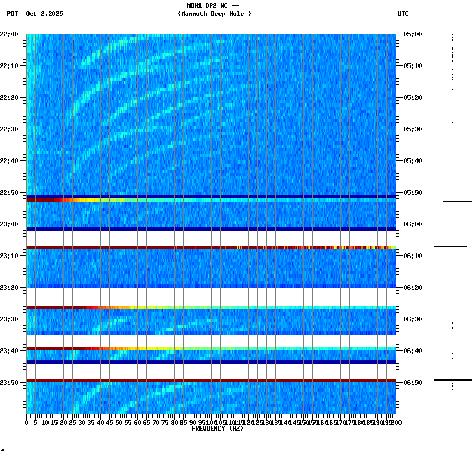Image resolution: width=476 pixels, height=456 pixels.
Task: Click the UTC timezone label
Action: click(403, 14)
